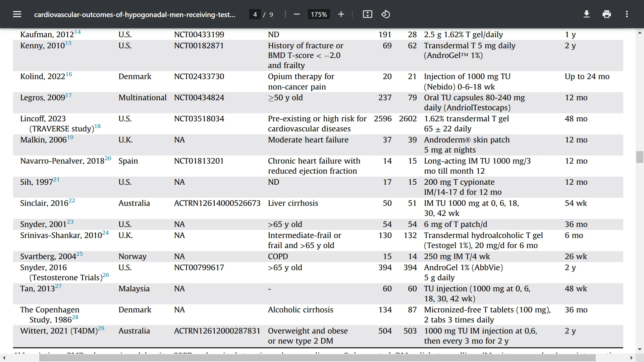The height and width of the screenshot is (362, 644).
Task: Click the '54 wk' duration cell
Action: (576, 203)
